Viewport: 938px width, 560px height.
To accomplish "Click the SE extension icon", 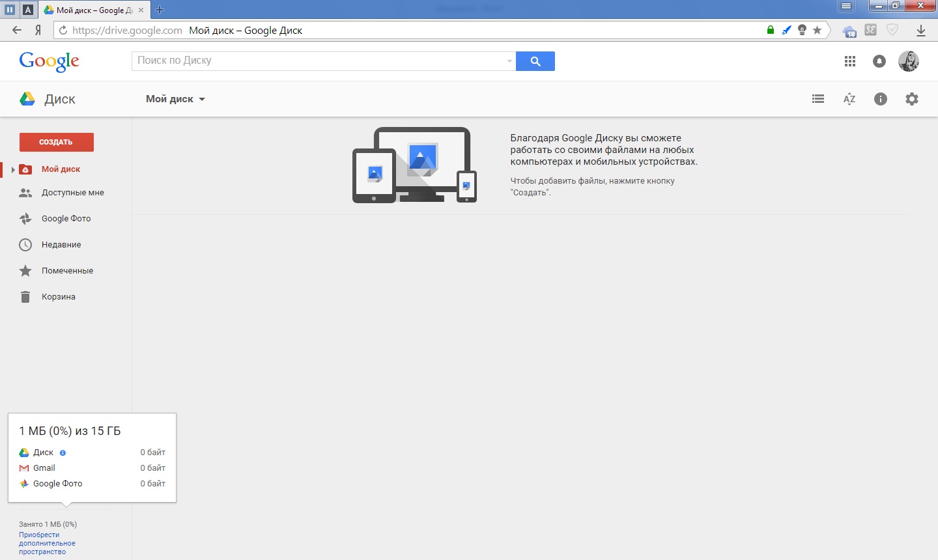I will [871, 30].
